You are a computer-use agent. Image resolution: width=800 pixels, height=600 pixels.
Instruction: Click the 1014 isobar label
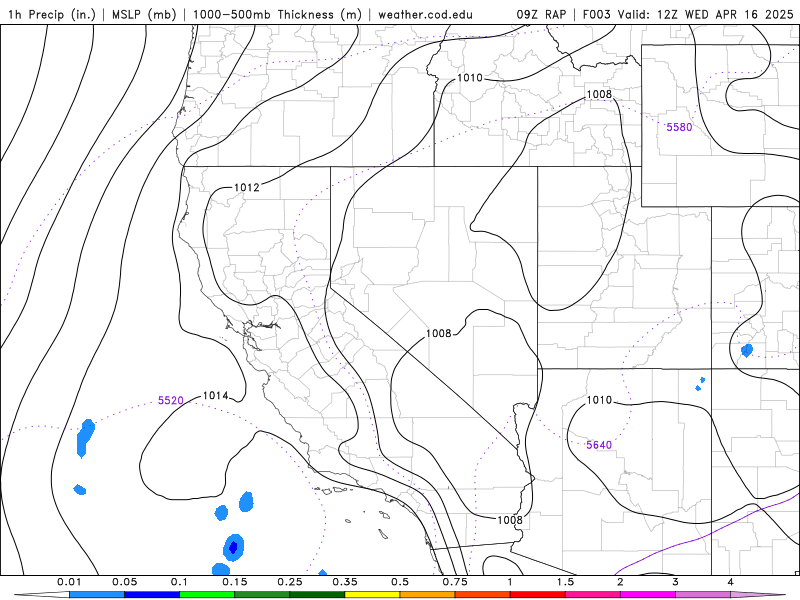215,395
